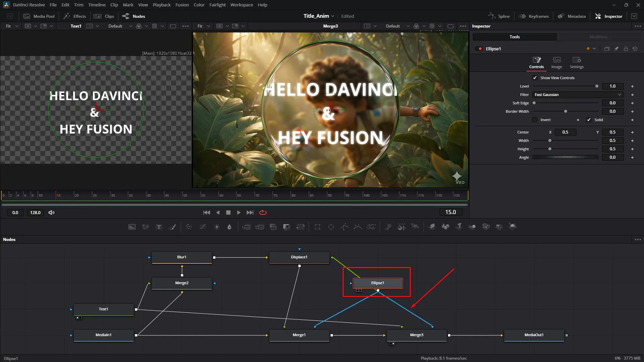
Task: Enable the Invert checkbox
Action: coord(535,120)
